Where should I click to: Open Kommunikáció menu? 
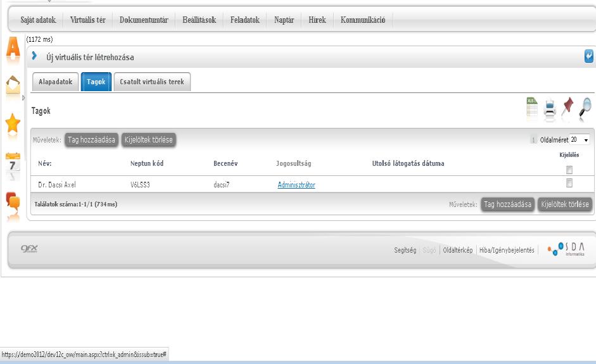point(363,20)
